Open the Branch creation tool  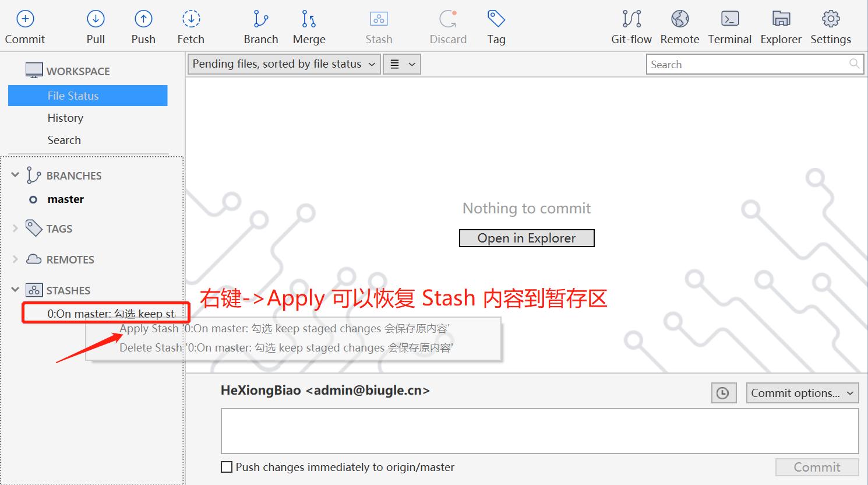[x=260, y=26]
